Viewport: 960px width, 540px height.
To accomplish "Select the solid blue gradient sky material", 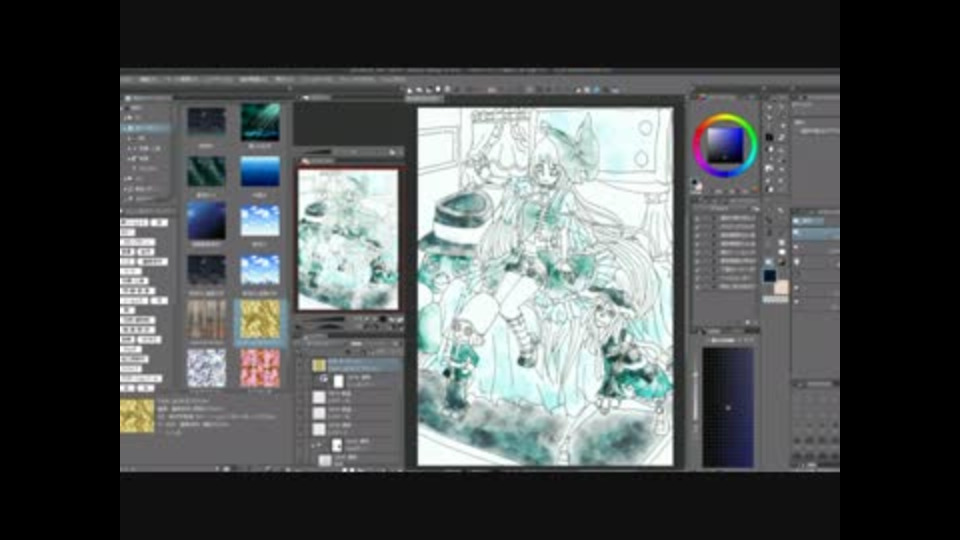I will pyautogui.click(x=260, y=171).
